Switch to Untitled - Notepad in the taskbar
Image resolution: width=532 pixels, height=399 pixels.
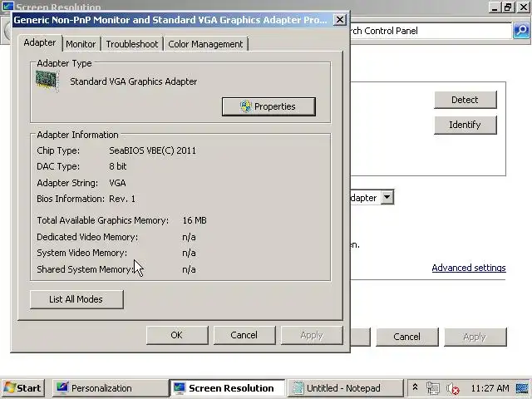click(345, 388)
